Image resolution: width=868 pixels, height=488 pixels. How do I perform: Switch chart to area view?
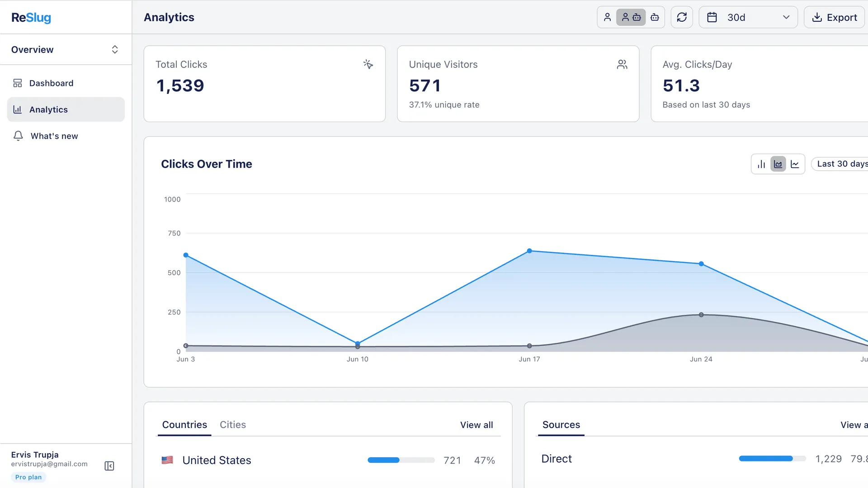[778, 164]
